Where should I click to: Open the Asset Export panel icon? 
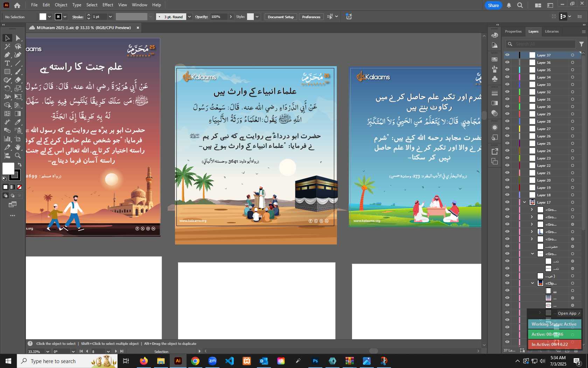pyautogui.click(x=495, y=151)
